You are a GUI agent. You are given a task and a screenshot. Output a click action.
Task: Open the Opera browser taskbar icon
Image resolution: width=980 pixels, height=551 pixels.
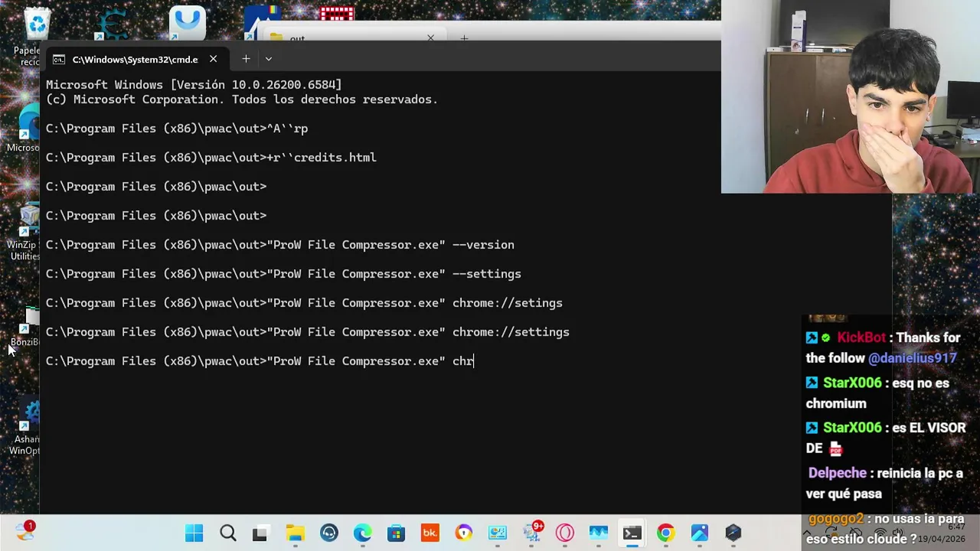tap(565, 533)
